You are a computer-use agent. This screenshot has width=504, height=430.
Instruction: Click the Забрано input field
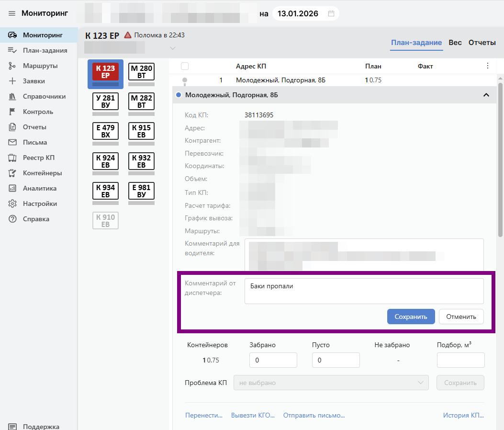[273, 360]
